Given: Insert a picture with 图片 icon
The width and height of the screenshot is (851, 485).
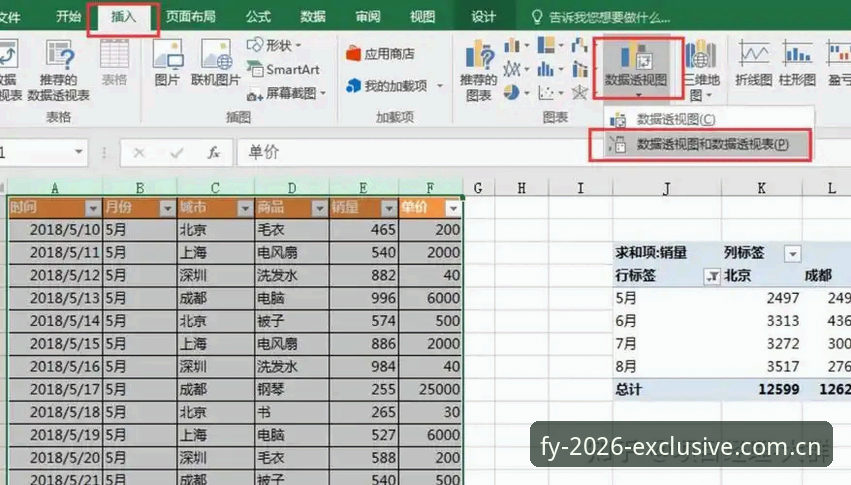Looking at the screenshot, I should (167, 62).
